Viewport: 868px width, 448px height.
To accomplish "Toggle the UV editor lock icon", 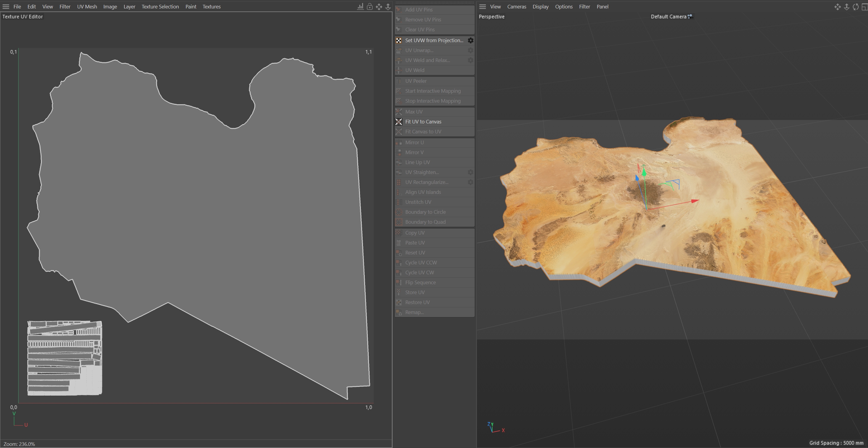I will [x=370, y=7].
